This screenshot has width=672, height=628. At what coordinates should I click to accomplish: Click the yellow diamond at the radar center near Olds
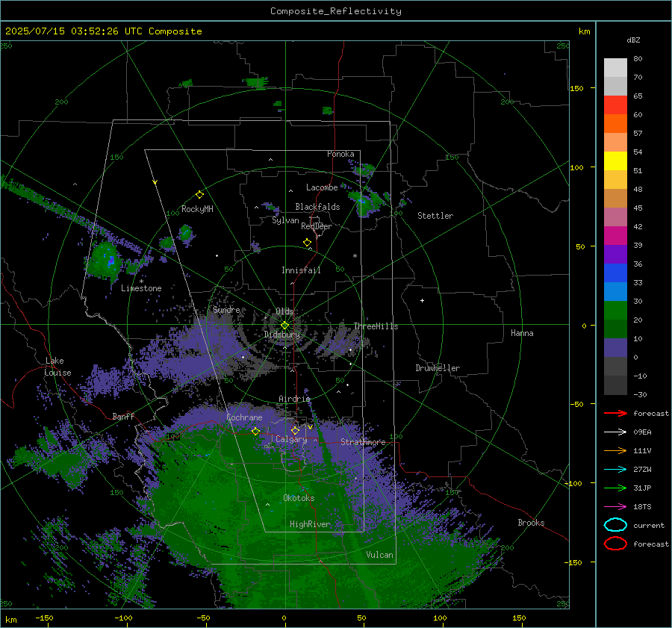coord(284,326)
